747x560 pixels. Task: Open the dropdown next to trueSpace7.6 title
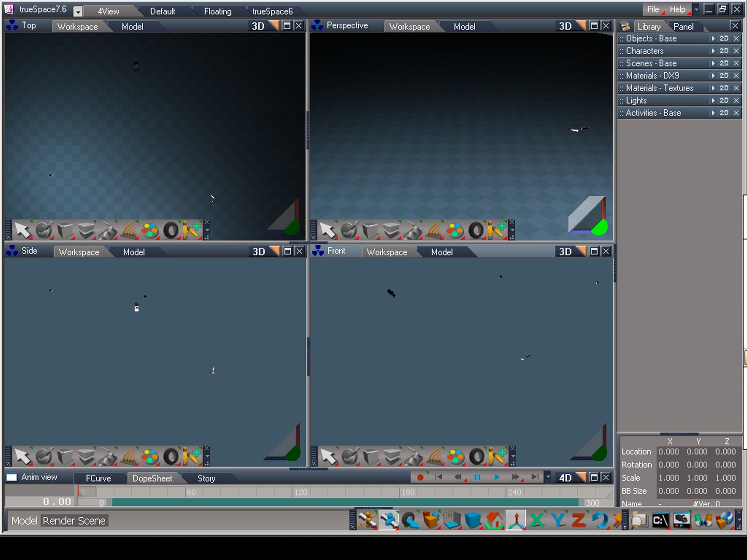coord(78,12)
